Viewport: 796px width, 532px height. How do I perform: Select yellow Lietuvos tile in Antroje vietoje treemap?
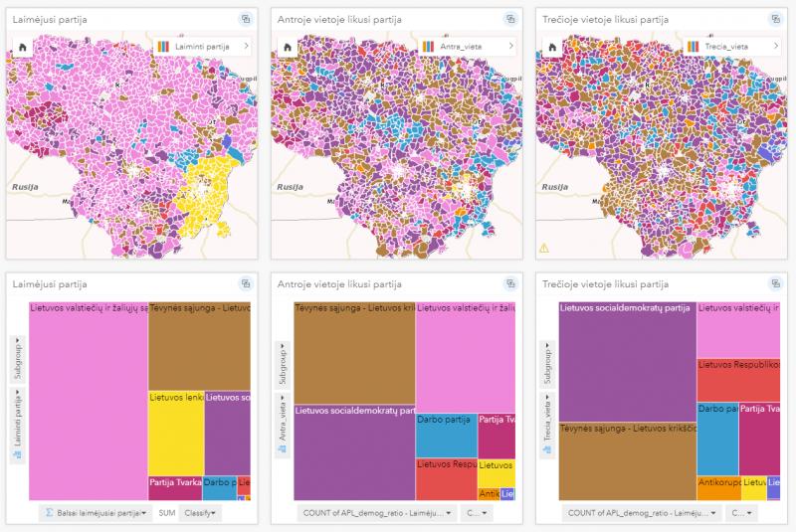coord(497,475)
